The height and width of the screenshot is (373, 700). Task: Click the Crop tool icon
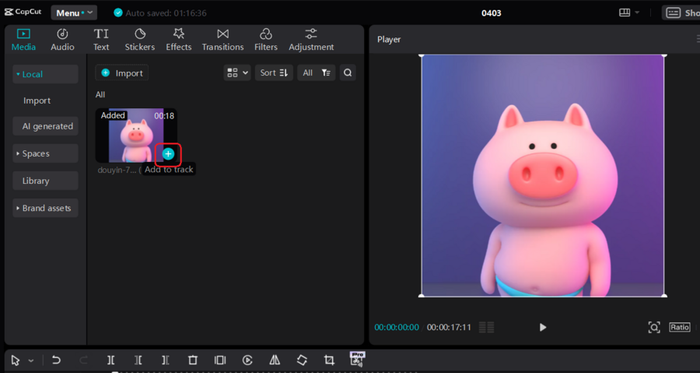coord(329,360)
